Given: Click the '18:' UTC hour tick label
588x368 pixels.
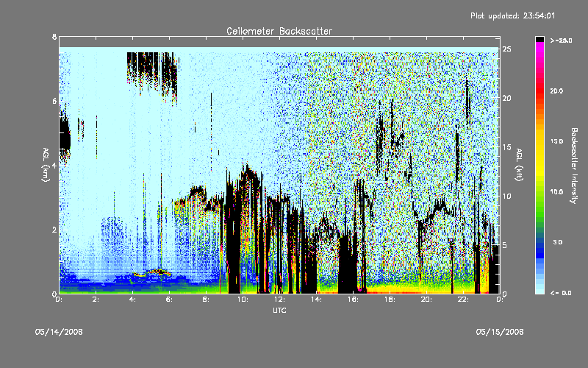Looking at the screenshot, I should click(390, 300).
